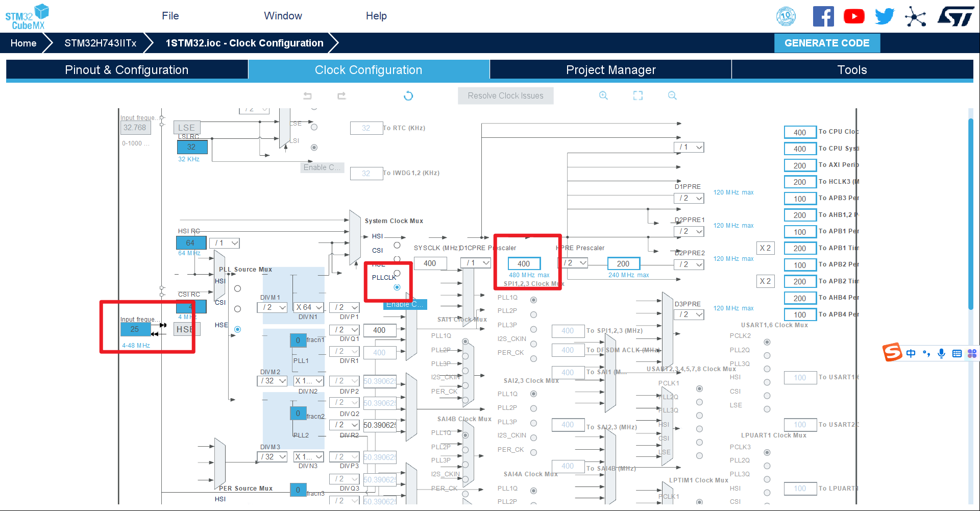Open the File menu
The image size is (980, 511).
click(170, 16)
